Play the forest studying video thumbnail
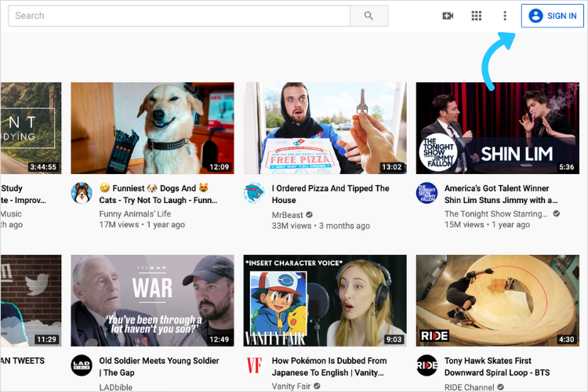The image size is (588, 392). coord(31,128)
